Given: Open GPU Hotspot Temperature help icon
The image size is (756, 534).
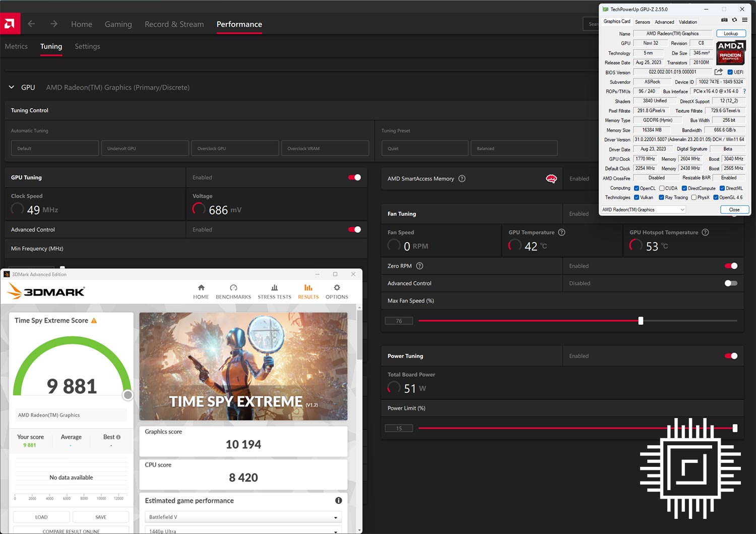Looking at the screenshot, I should pyautogui.click(x=705, y=232).
